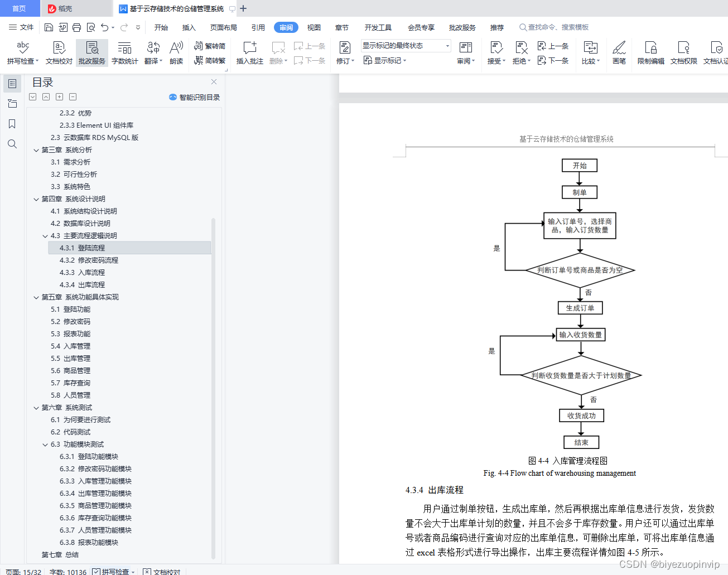Insert a comment with 插入批注
Screen dimensions: 728x575
(x=249, y=52)
